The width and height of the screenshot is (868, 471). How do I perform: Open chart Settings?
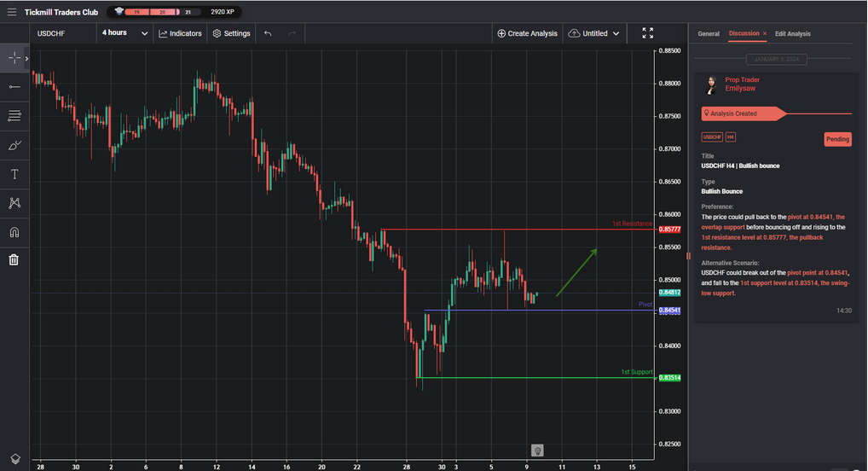coord(231,33)
